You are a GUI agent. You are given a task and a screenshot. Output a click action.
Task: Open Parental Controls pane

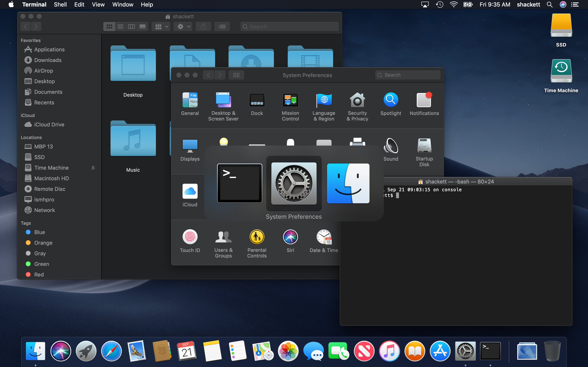[257, 237]
